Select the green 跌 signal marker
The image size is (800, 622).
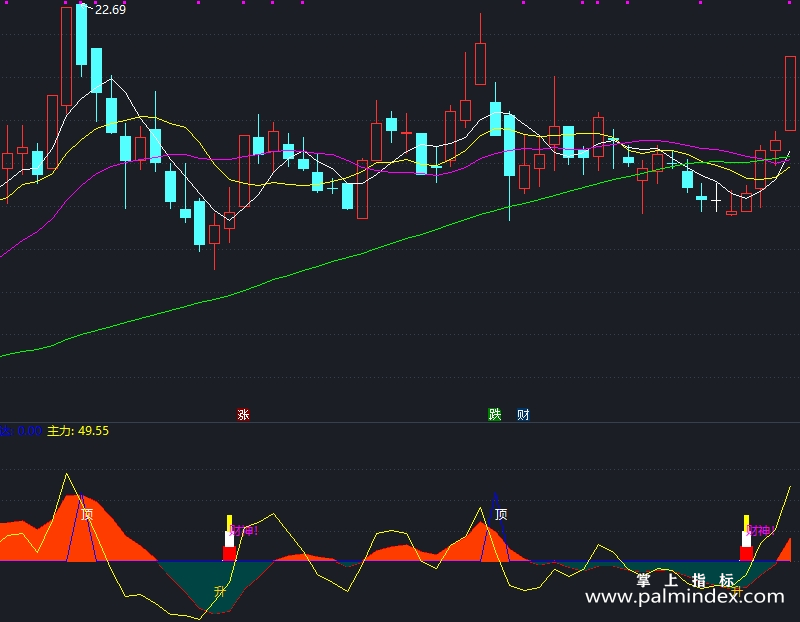click(494, 414)
